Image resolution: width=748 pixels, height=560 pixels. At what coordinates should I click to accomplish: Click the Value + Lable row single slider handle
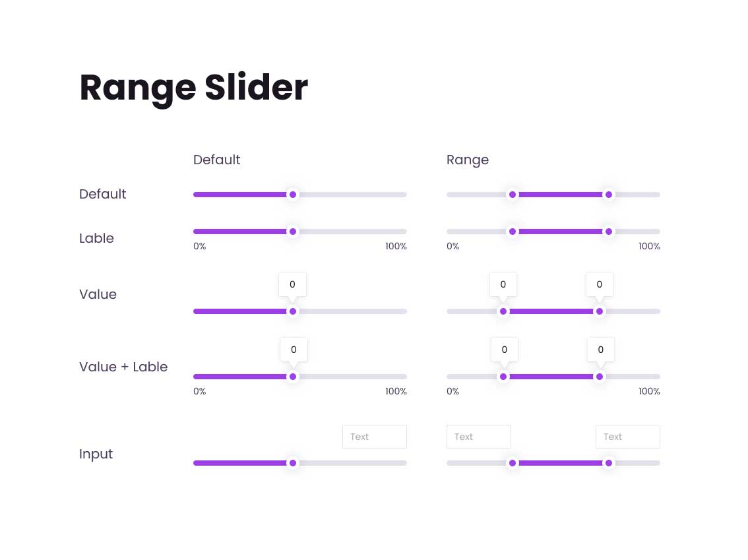293,377
